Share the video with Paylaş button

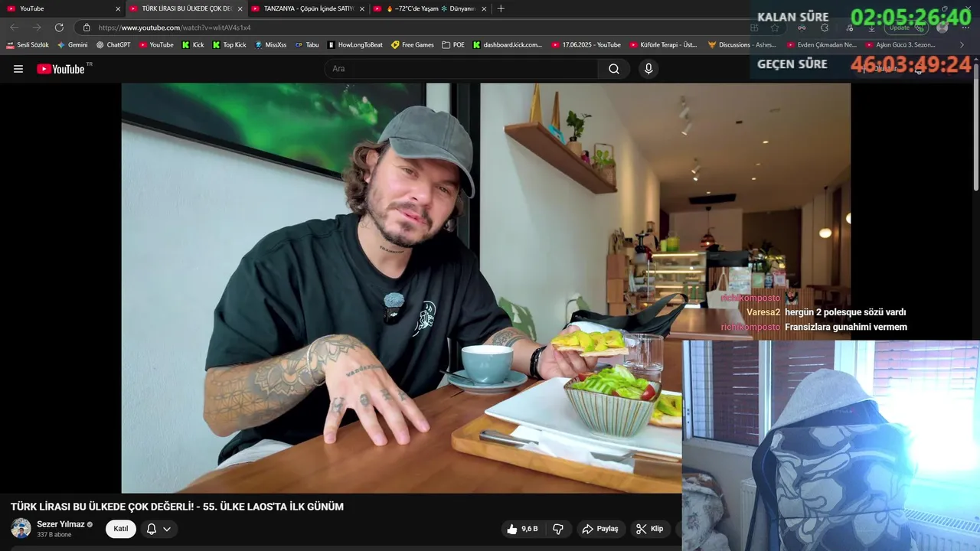point(599,529)
